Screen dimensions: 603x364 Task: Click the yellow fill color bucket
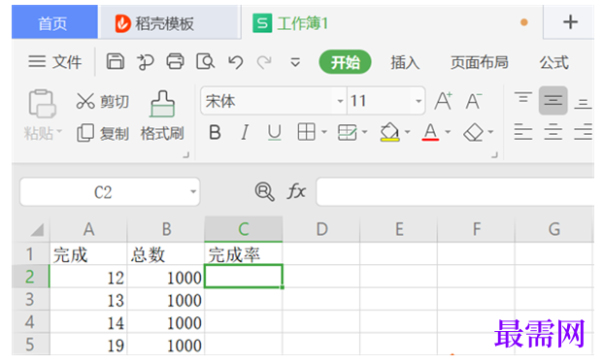click(x=389, y=132)
